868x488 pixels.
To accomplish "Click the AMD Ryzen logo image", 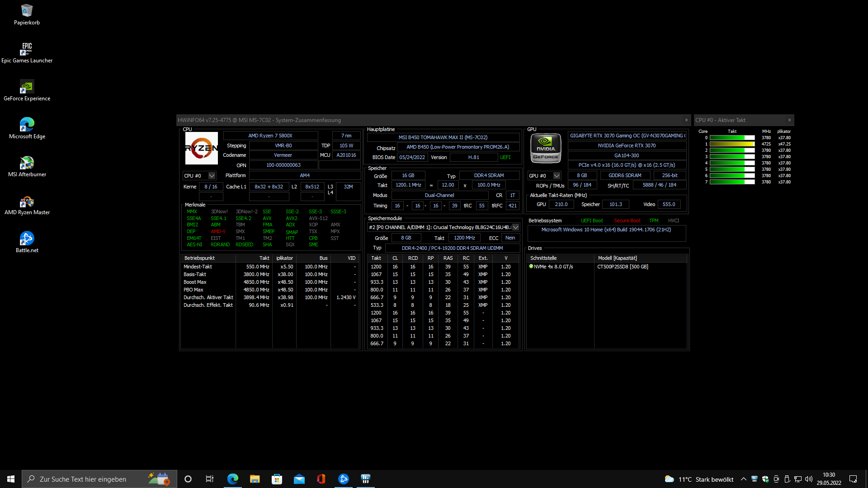I will click(202, 148).
